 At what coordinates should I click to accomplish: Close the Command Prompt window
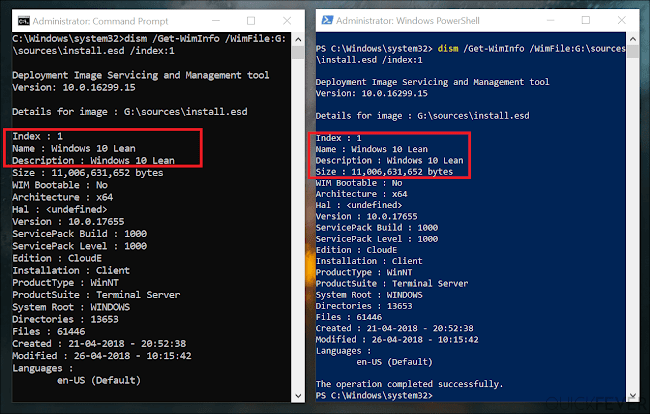287,21
